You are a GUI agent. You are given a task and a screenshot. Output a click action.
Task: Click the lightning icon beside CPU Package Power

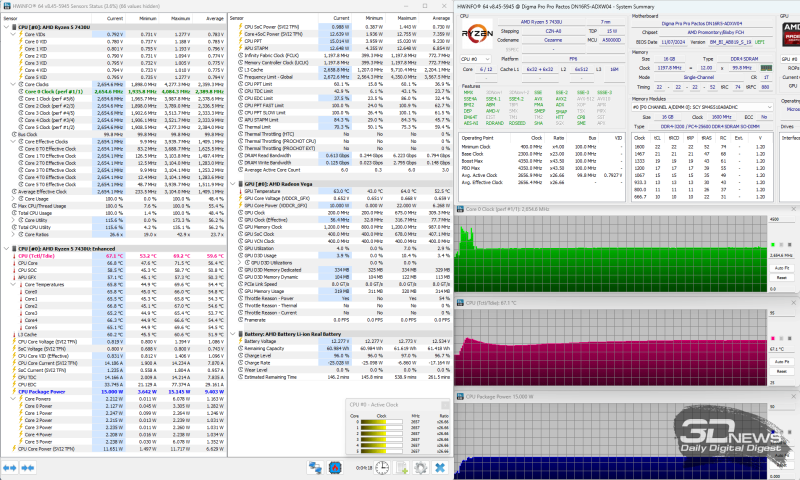tap(14, 392)
